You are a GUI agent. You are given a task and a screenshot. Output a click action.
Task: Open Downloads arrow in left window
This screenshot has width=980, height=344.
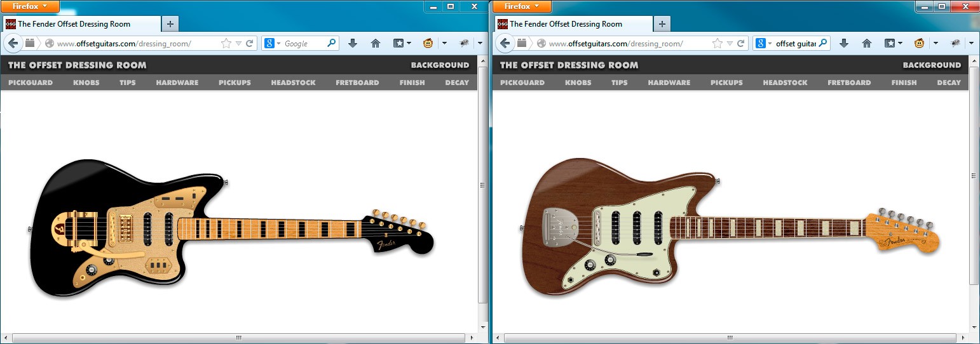pyautogui.click(x=353, y=43)
